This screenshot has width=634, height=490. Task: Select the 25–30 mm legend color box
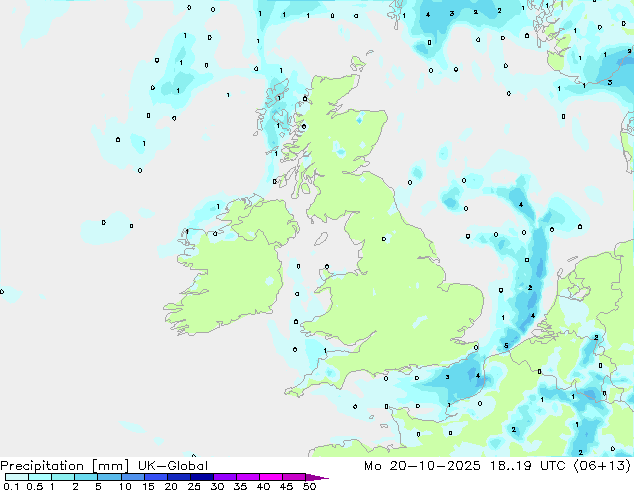click(202, 477)
